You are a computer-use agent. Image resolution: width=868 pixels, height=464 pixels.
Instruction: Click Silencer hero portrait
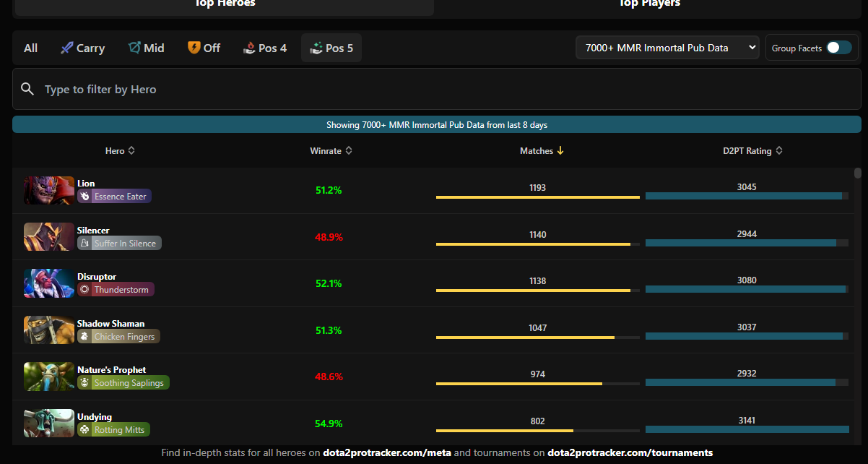tap(49, 237)
